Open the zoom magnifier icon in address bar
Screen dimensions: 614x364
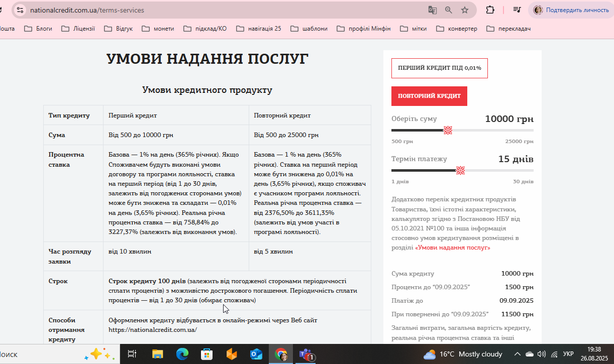[x=449, y=10]
